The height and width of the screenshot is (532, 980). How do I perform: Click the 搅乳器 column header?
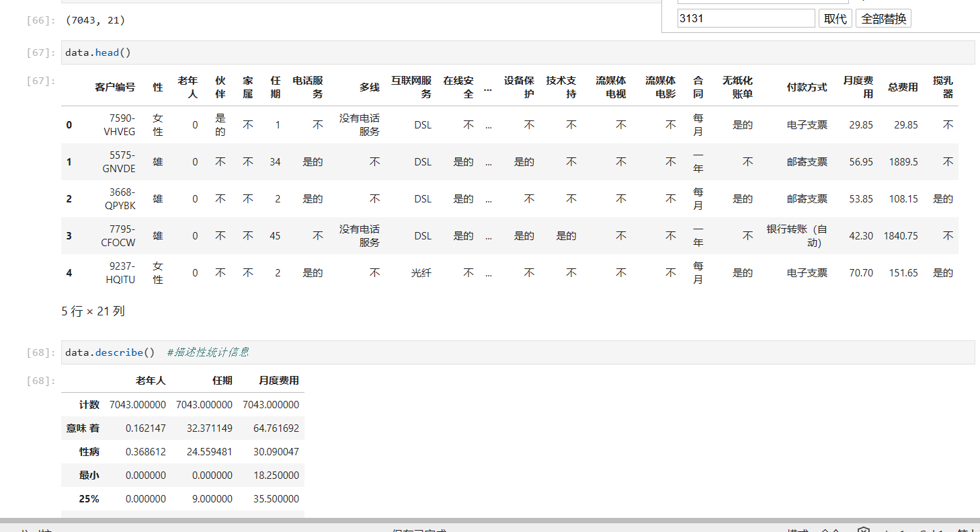pos(943,87)
